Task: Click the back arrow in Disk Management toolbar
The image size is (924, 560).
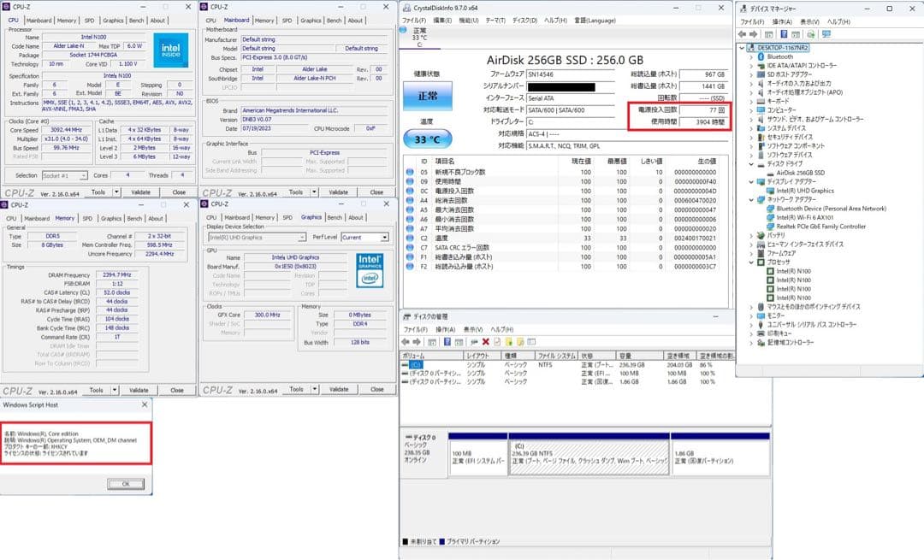Action: (406, 342)
